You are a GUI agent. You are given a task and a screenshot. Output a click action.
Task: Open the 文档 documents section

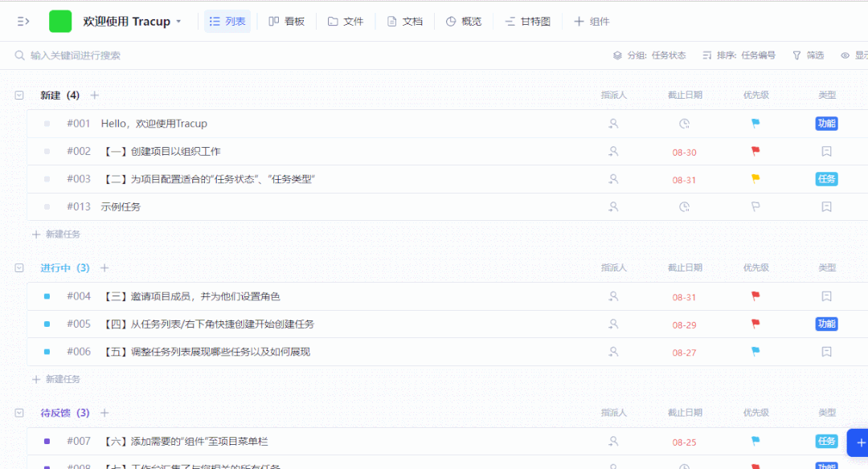(x=405, y=21)
